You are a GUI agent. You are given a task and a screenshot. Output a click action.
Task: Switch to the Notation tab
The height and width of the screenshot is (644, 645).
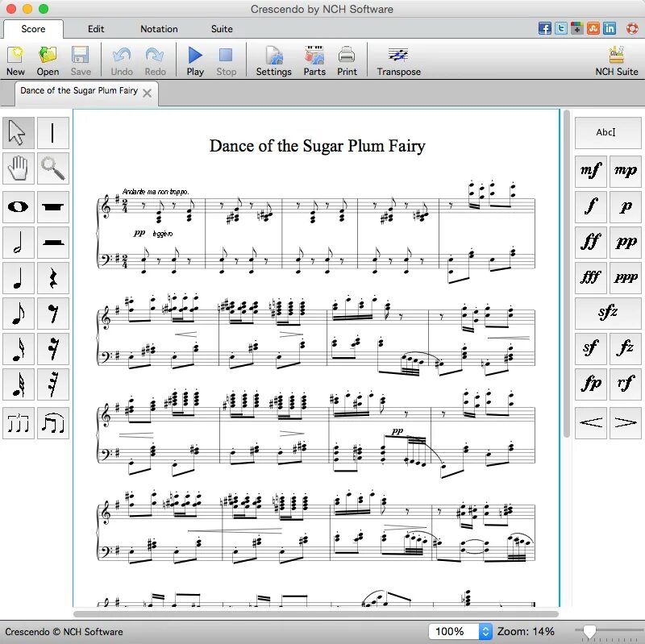click(159, 29)
